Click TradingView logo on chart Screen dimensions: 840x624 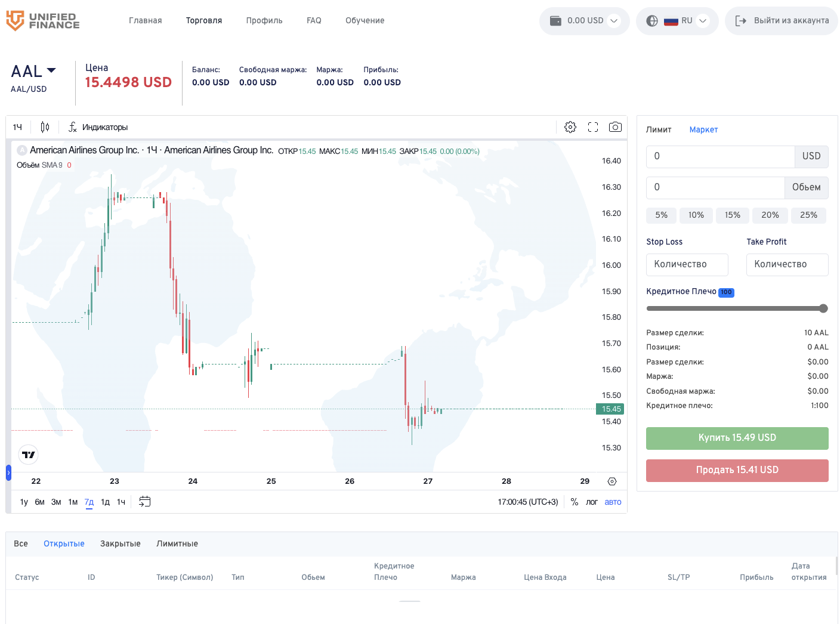click(x=29, y=455)
